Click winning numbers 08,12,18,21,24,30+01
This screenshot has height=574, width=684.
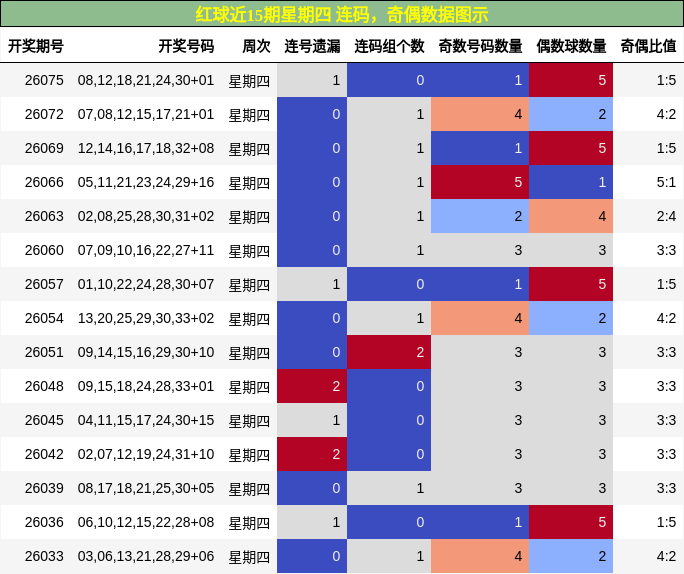[x=146, y=80]
